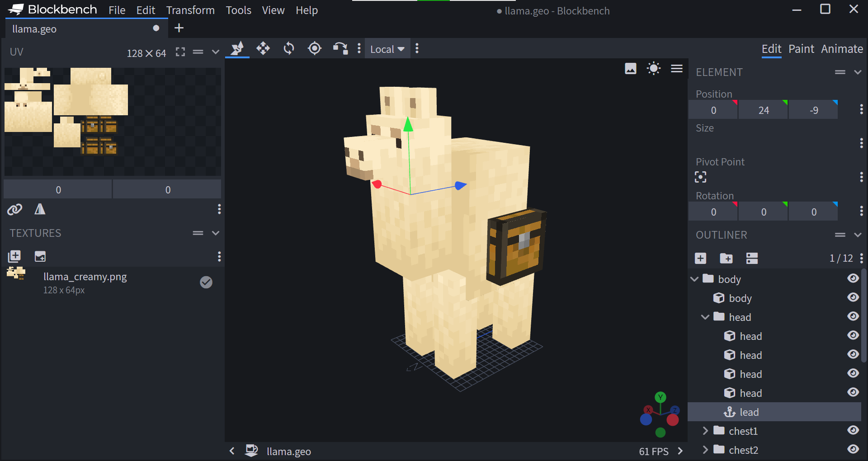
Task: Select the Rotate tool
Action: pyautogui.click(x=289, y=48)
